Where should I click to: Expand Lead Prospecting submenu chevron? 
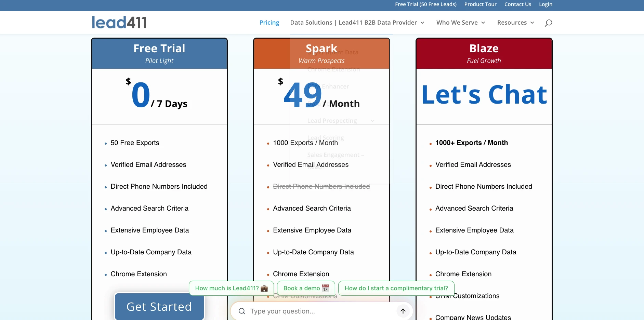point(372,121)
